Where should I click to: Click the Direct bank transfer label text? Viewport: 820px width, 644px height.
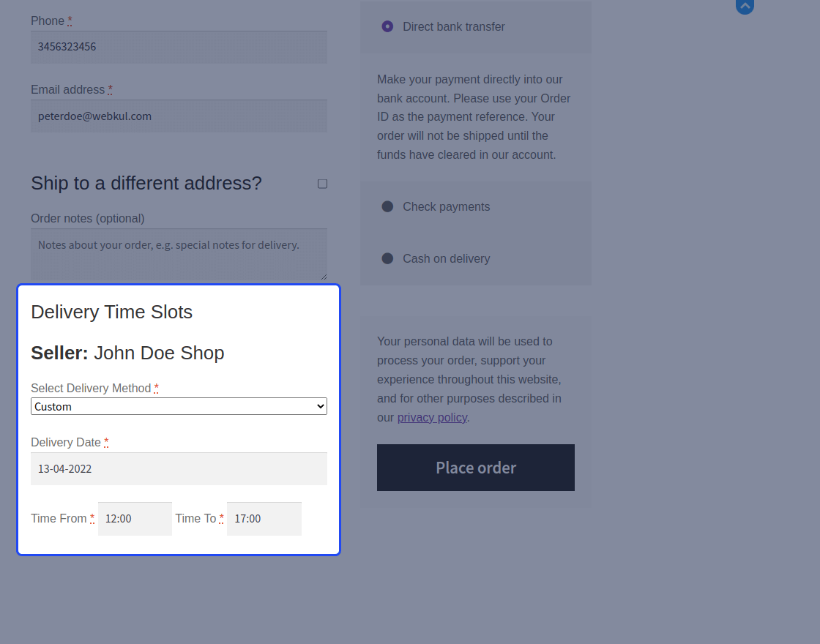click(x=453, y=26)
